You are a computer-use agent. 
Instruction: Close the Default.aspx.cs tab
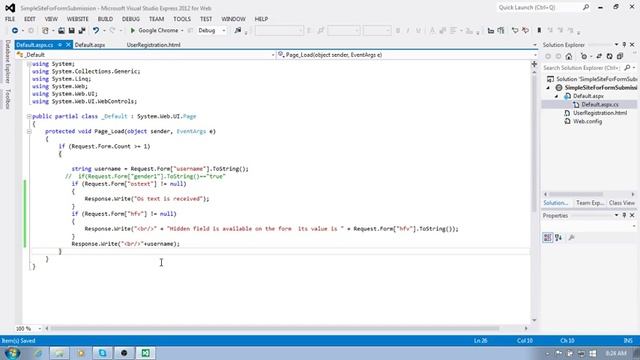pos(68,45)
